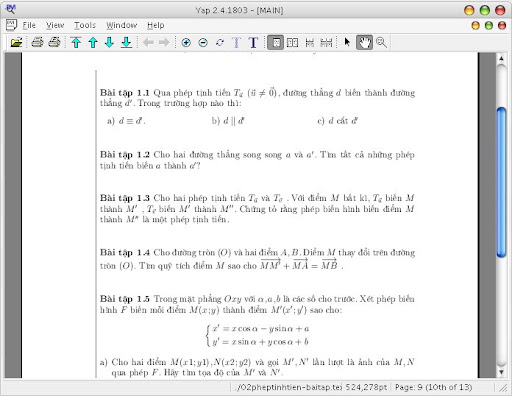Go to the previous page arrow

[93, 43]
